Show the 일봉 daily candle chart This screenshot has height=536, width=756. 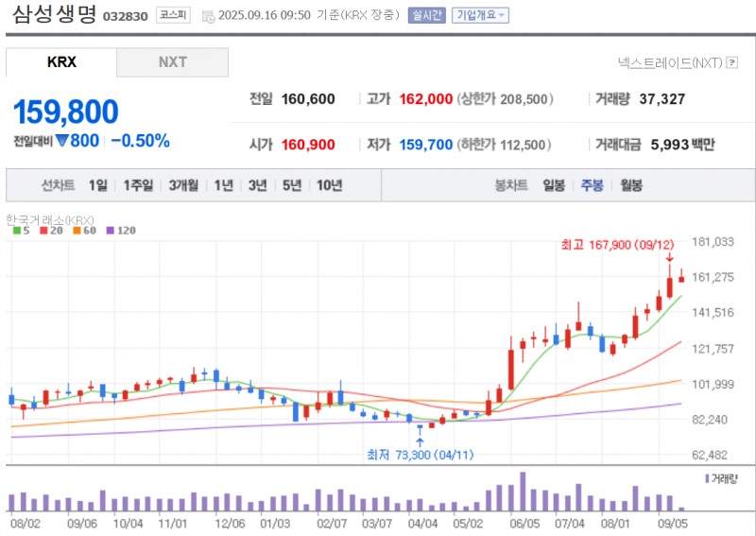pos(554,185)
